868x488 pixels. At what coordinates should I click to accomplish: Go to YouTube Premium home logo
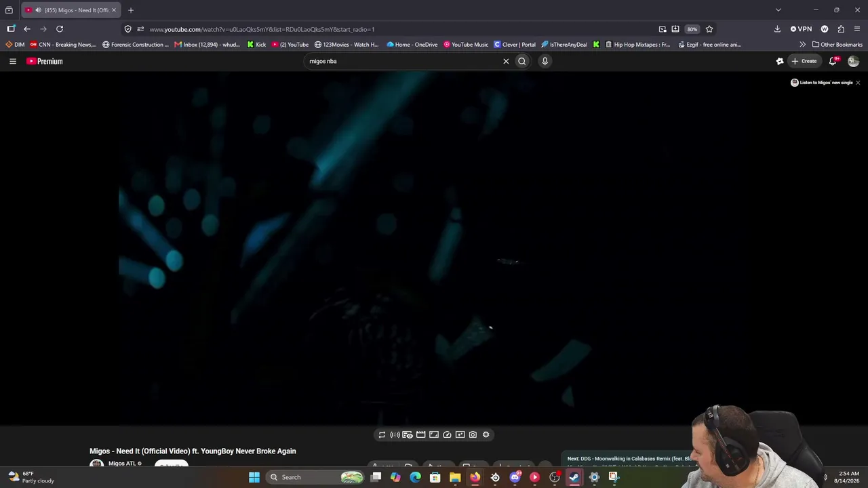point(45,61)
